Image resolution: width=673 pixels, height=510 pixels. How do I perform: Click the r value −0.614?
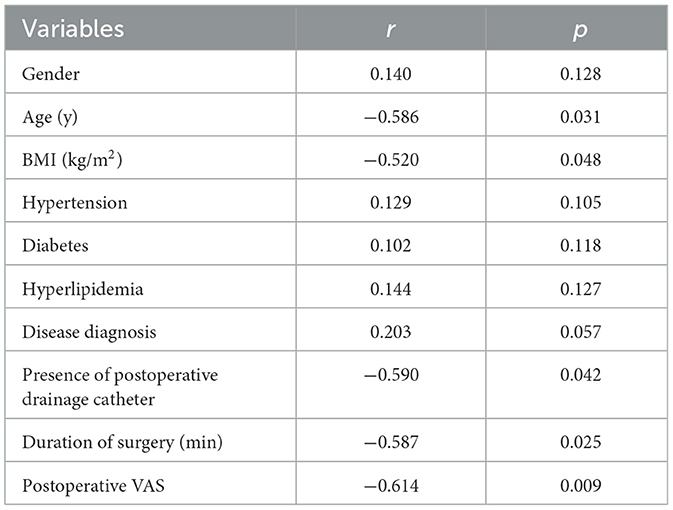coord(388,482)
